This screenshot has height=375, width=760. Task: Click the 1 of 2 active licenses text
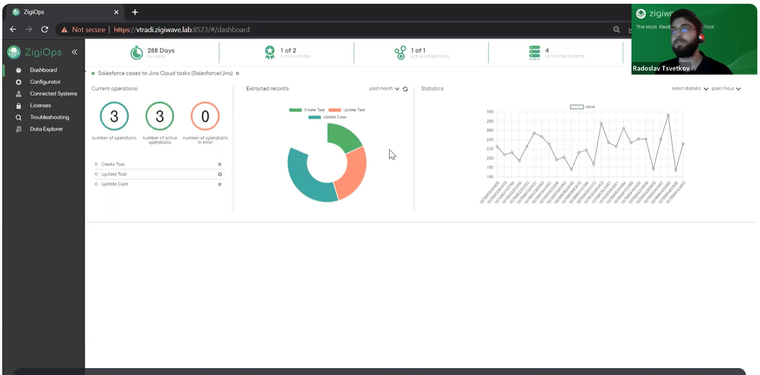point(295,53)
